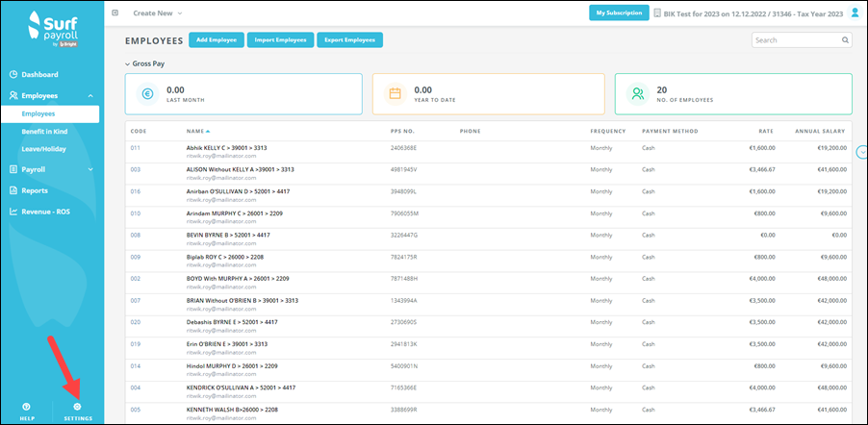
Task: Go to Dashboard menu item
Action: 39,74
